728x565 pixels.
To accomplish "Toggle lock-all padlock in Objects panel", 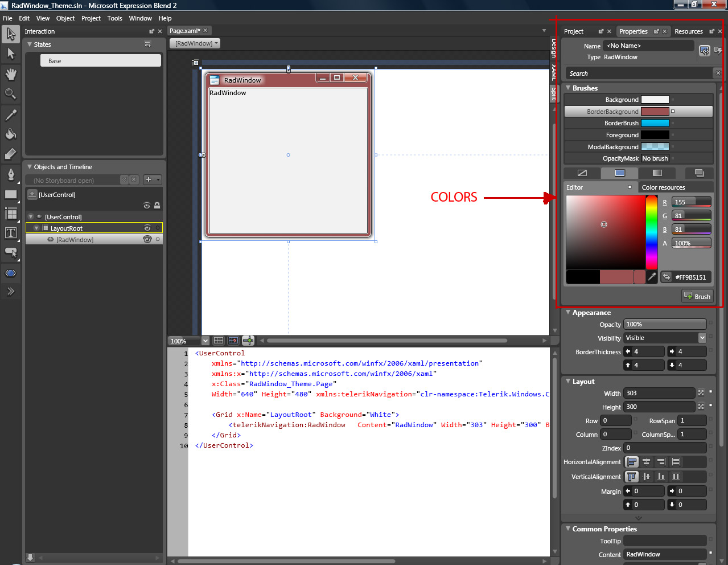I will click(x=157, y=206).
